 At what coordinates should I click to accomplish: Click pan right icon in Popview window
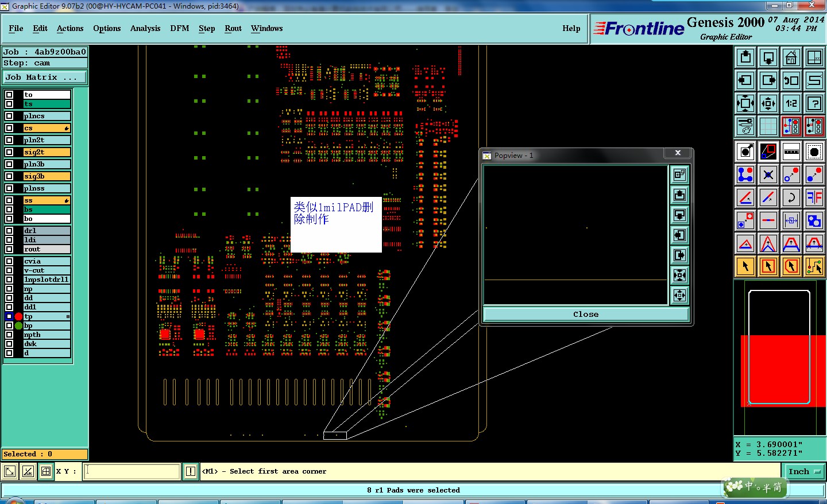point(679,255)
